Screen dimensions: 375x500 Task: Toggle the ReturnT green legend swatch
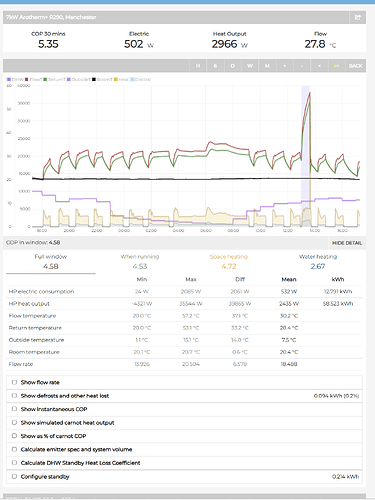click(x=45, y=79)
